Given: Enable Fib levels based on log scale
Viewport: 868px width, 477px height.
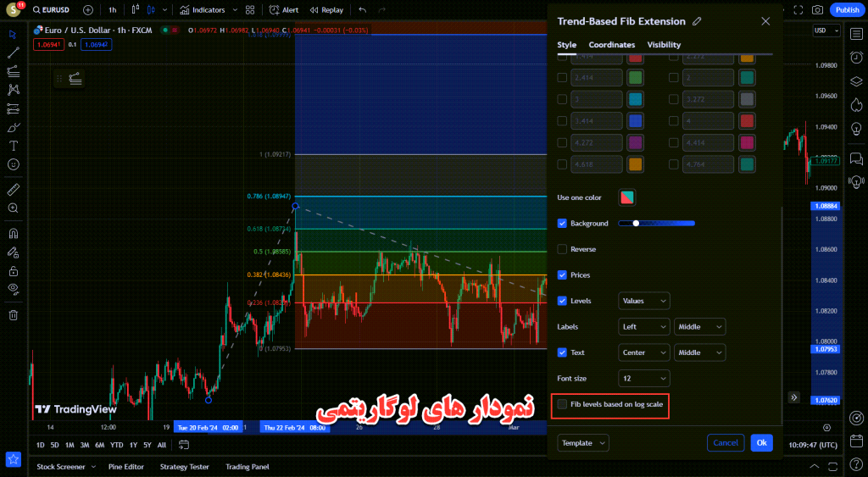Looking at the screenshot, I should pyautogui.click(x=562, y=404).
